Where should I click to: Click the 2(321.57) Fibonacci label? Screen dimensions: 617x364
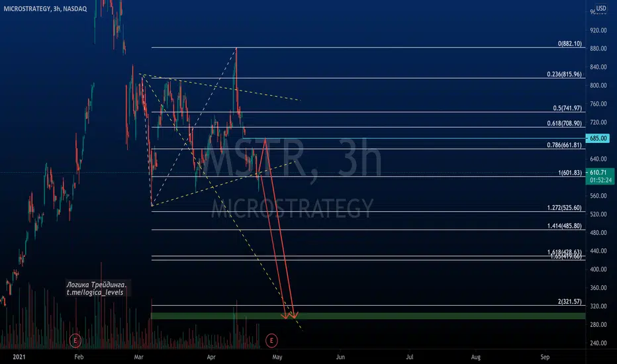(570, 301)
